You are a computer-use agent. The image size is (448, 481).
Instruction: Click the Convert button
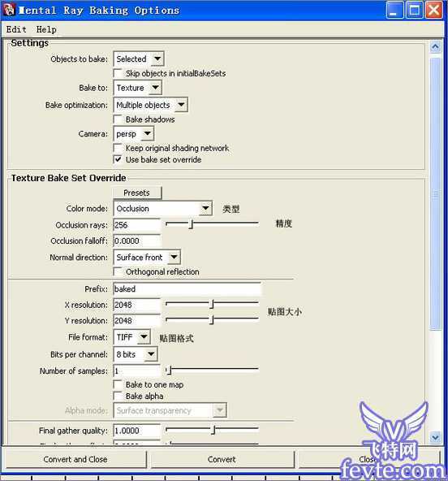(x=222, y=460)
